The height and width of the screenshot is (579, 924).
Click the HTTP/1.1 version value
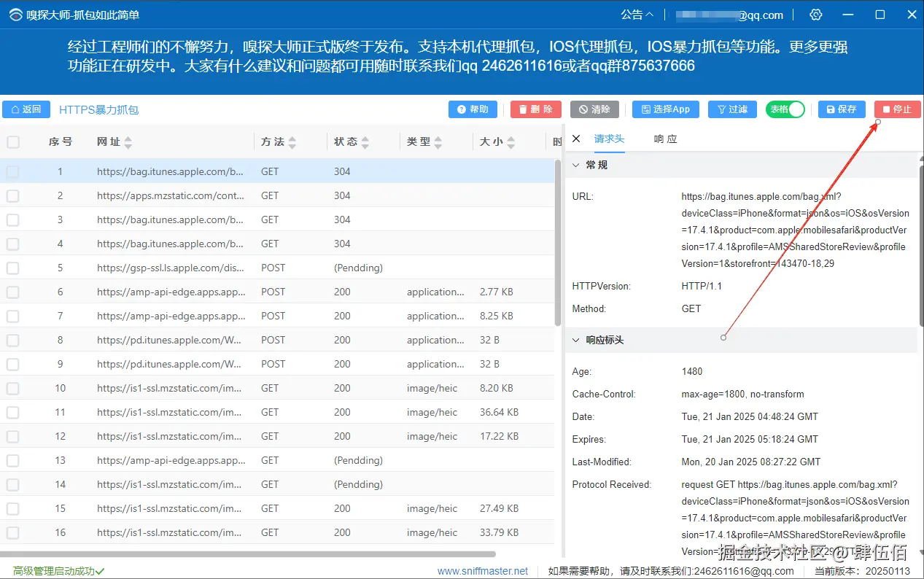(702, 286)
